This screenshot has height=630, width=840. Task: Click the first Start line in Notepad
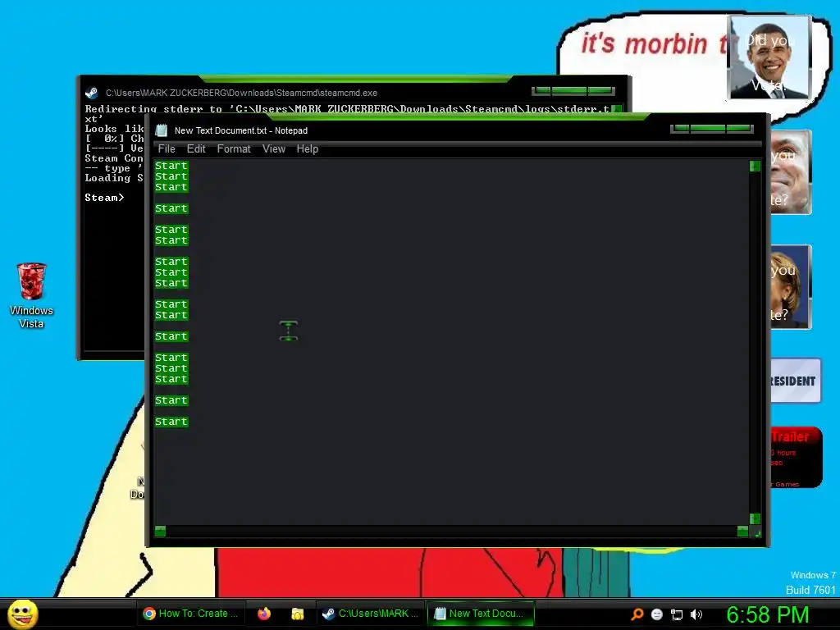(x=171, y=166)
